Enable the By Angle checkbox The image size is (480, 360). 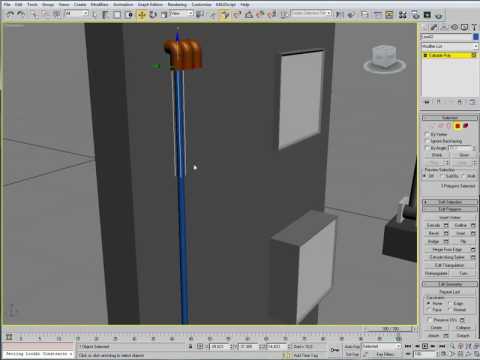pos(427,148)
